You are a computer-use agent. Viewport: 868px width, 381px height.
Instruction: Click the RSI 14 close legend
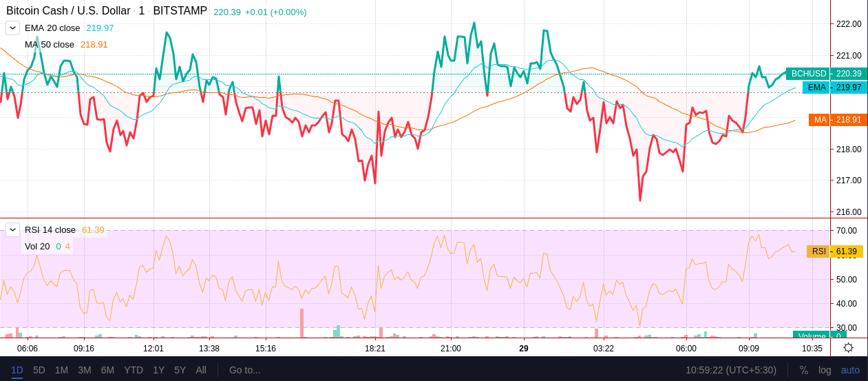click(x=50, y=230)
